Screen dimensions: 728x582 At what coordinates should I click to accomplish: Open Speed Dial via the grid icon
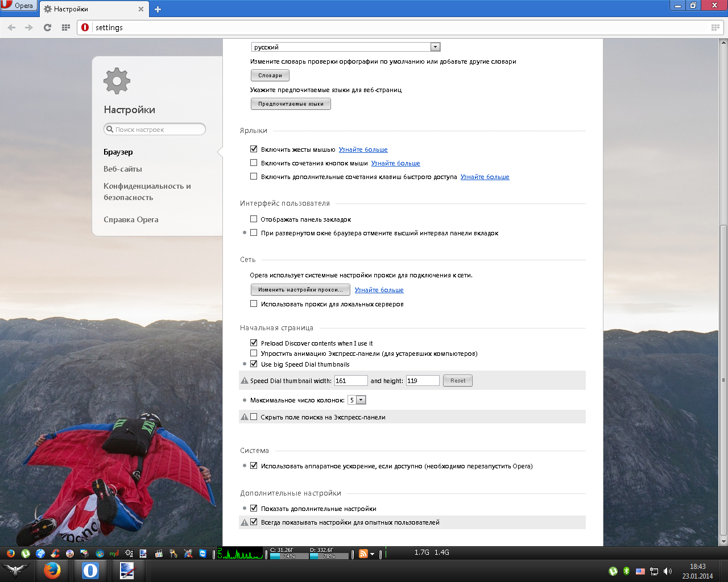tap(66, 27)
